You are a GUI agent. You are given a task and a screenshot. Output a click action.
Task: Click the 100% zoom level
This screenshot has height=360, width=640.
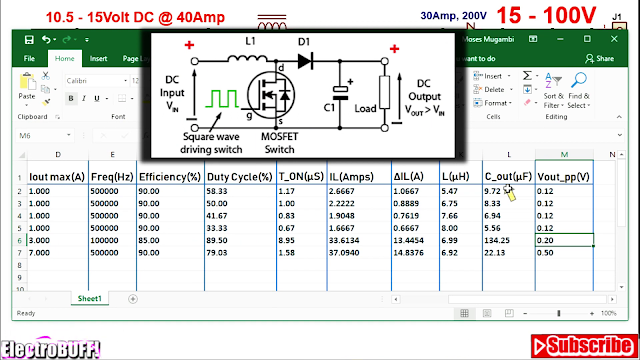pos(609,313)
